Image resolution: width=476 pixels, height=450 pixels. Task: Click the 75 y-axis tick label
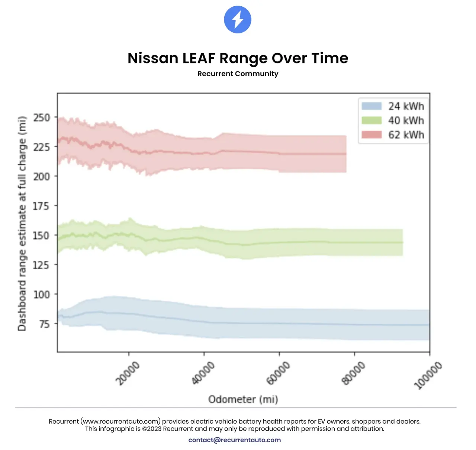tap(44, 324)
